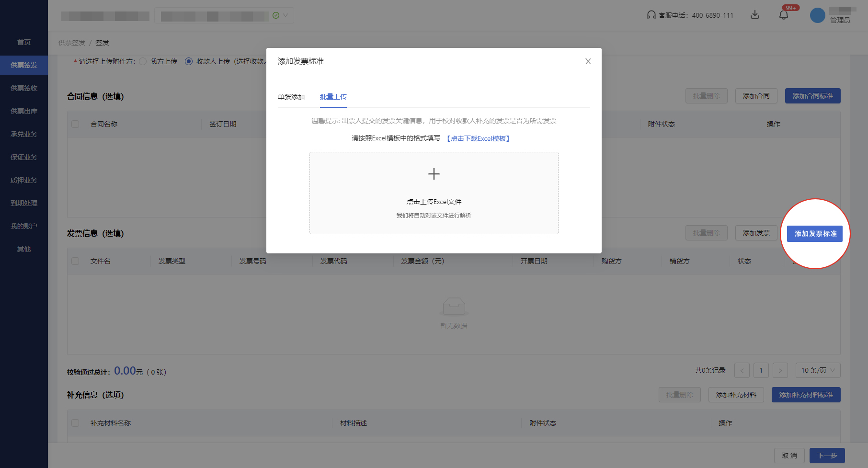Click the download icon in the top bar

(x=755, y=15)
